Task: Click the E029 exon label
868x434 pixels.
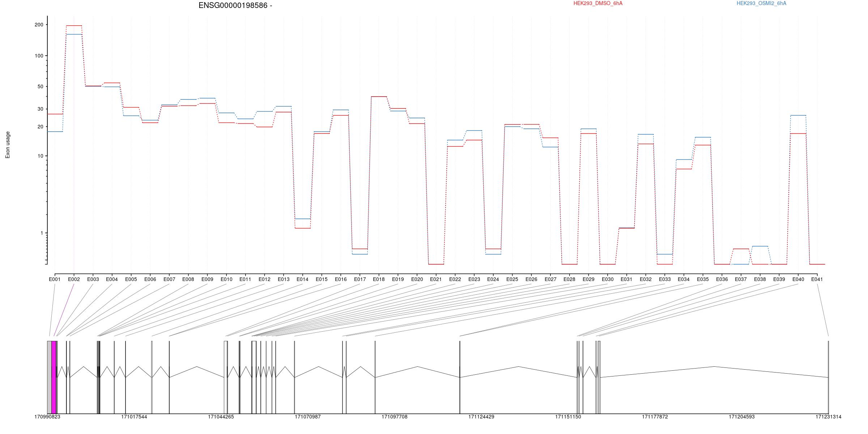Action: coord(588,279)
